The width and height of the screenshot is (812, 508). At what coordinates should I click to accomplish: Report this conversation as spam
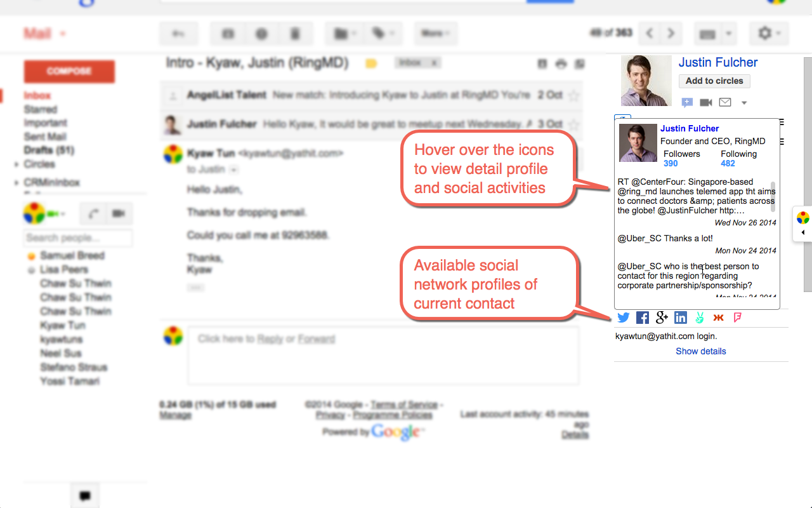(261, 34)
